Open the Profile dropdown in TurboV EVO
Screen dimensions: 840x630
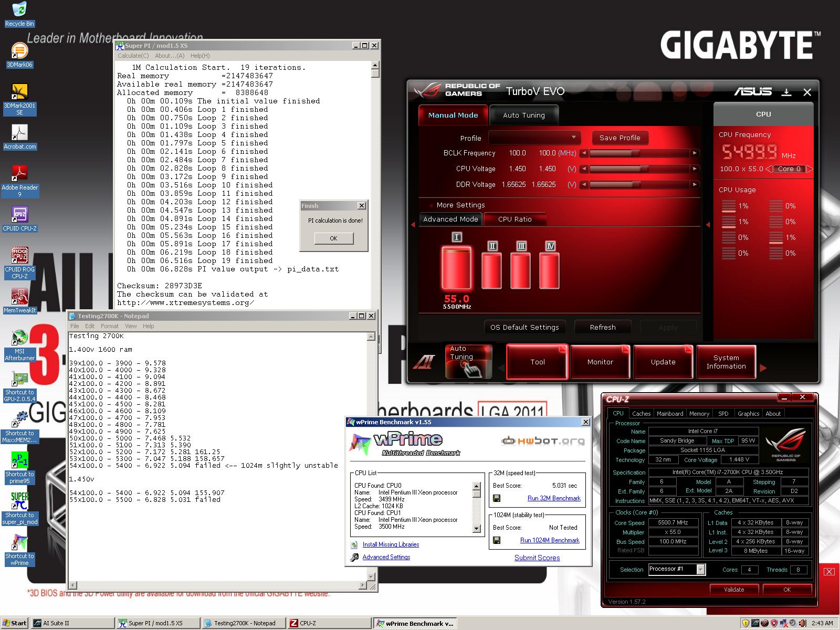pyautogui.click(x=534, y=138)
